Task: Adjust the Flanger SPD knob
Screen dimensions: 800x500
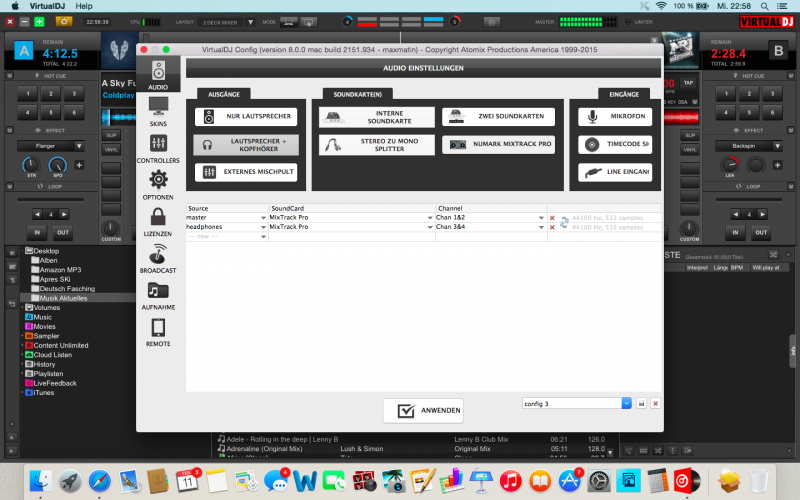Action: [x=57, y=165]
